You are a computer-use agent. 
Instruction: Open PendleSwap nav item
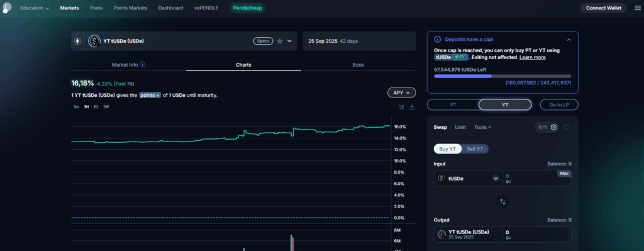pos(247,8)
